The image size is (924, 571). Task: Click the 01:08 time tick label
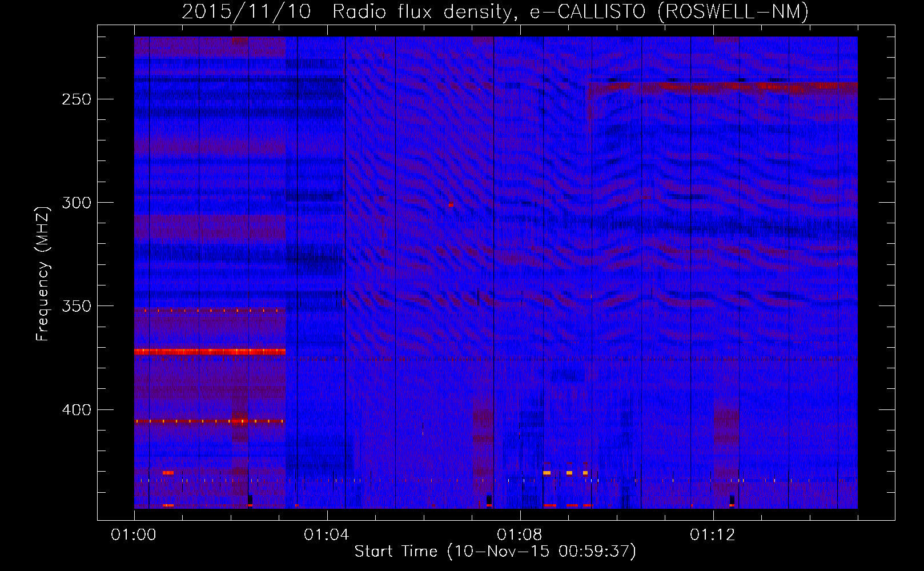tap(520, 535)
